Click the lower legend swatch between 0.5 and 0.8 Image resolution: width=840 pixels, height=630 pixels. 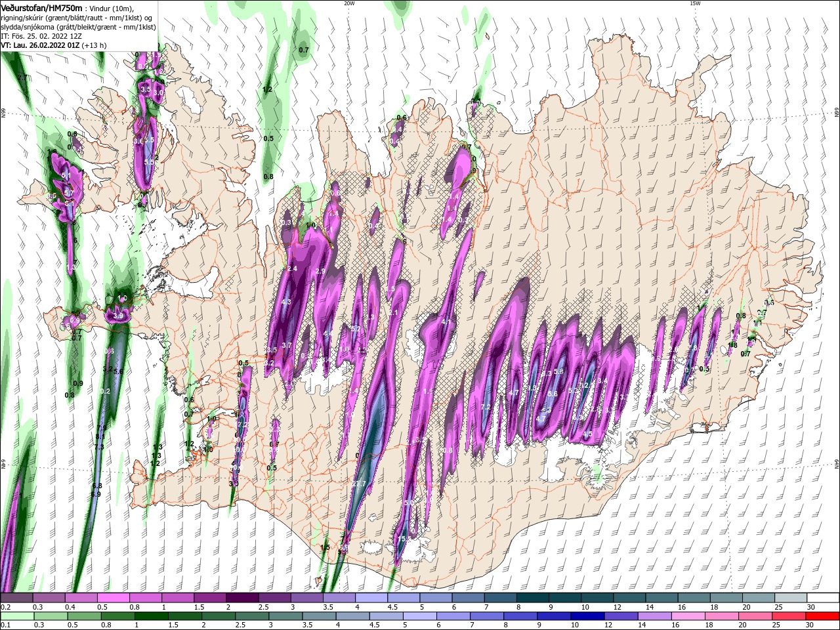[83, 617]
